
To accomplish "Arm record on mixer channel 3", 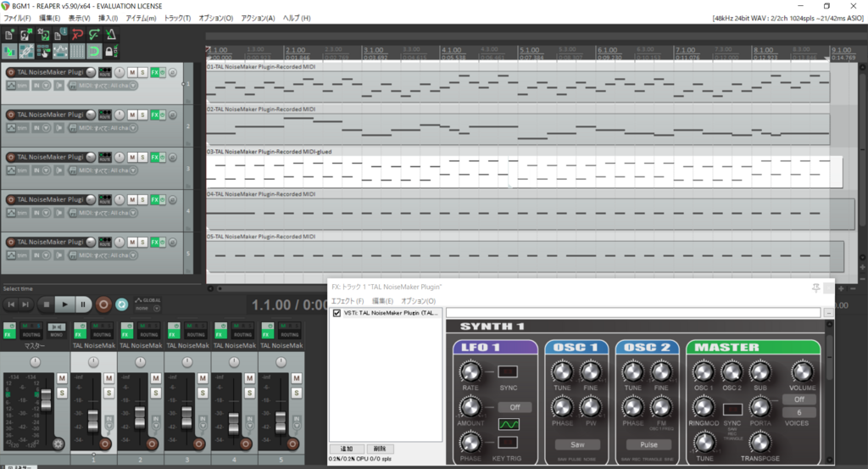I will point(198,444).
